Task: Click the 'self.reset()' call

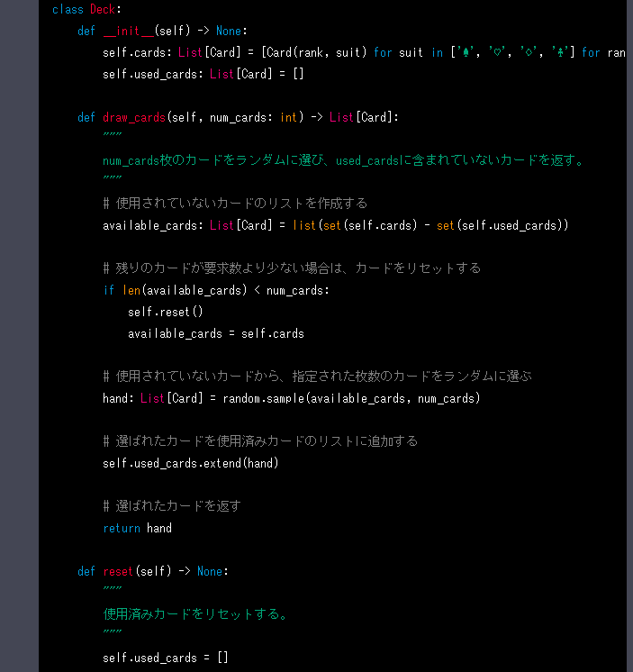Action: tap(166, 312)
